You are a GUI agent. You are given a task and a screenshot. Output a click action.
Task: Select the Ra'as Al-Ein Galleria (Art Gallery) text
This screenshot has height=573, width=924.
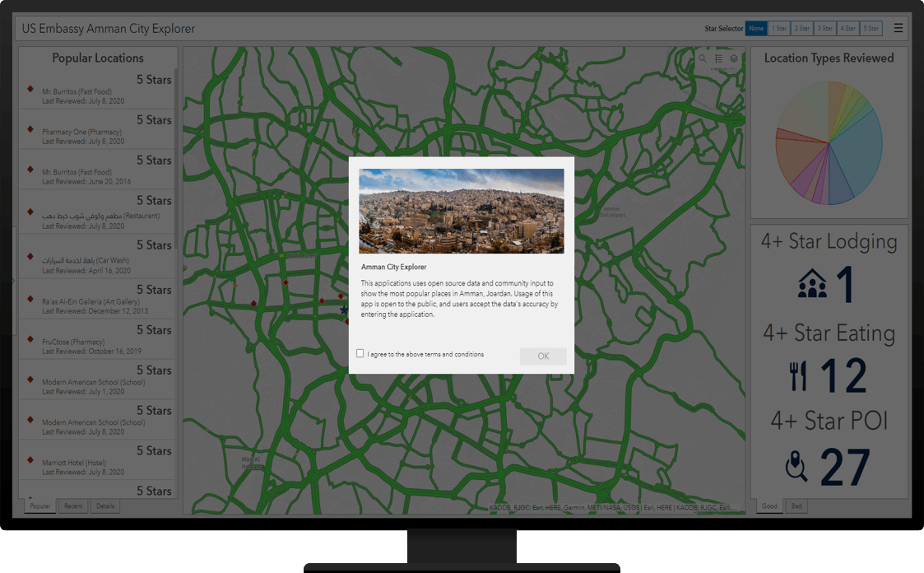pyautogui.click(x=91, y=301)
